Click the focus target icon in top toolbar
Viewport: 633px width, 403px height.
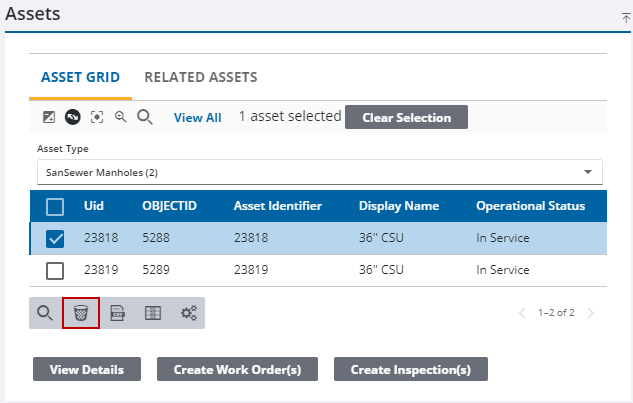pyautogui.click(x=97, y=117)
